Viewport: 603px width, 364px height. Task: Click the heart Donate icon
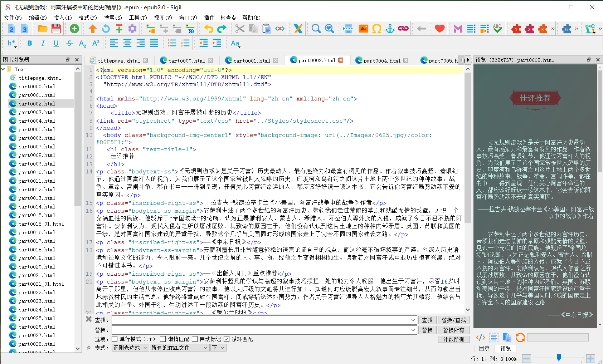(439, 29)
